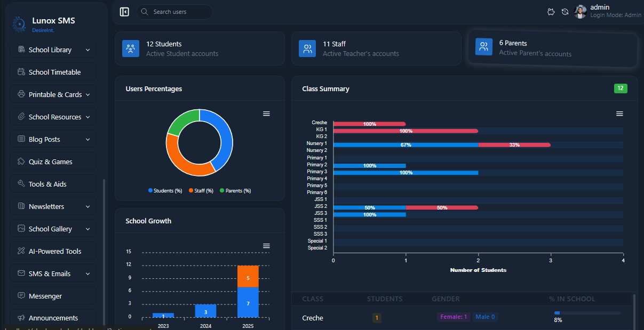644x330 pixels.
Task: Toggle Parents (%) legend in donut chart
Action: pyautogui.click(x=235, y=190)
